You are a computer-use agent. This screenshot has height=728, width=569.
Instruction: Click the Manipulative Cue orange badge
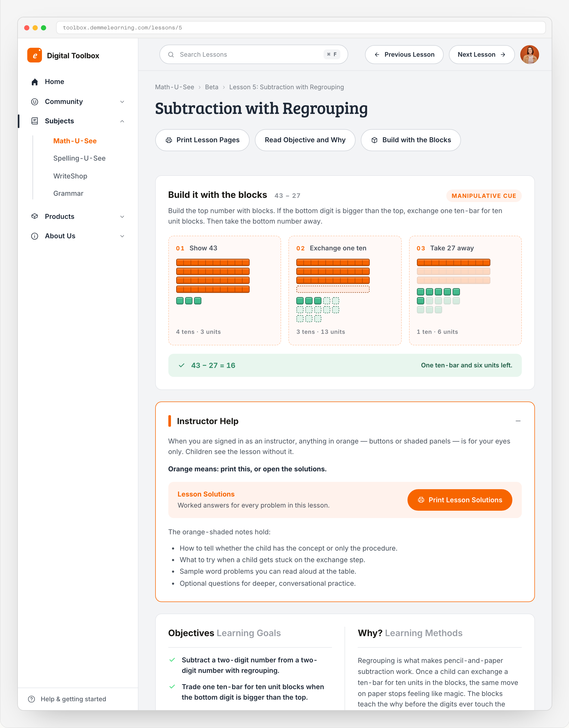point(484,196)
